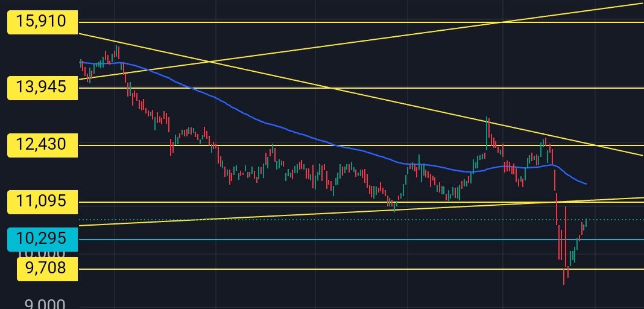Select the 12,430 price level label
644x309 pixels.
43,145
